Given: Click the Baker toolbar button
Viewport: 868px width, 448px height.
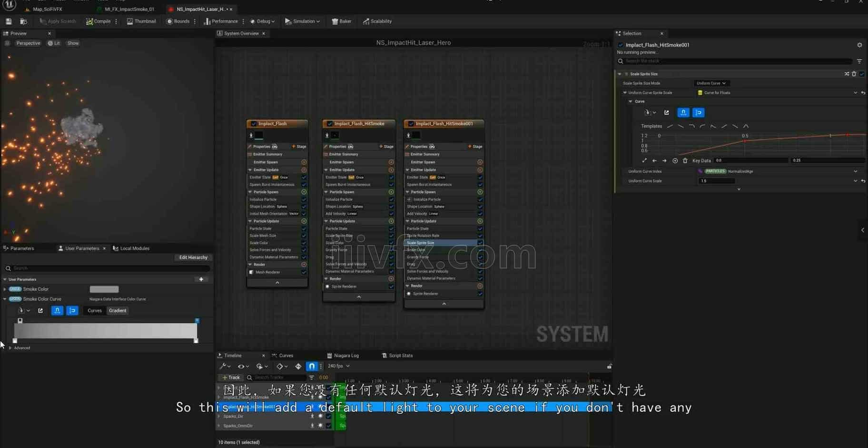Looking at the screenshot, I should coord(342,21).
